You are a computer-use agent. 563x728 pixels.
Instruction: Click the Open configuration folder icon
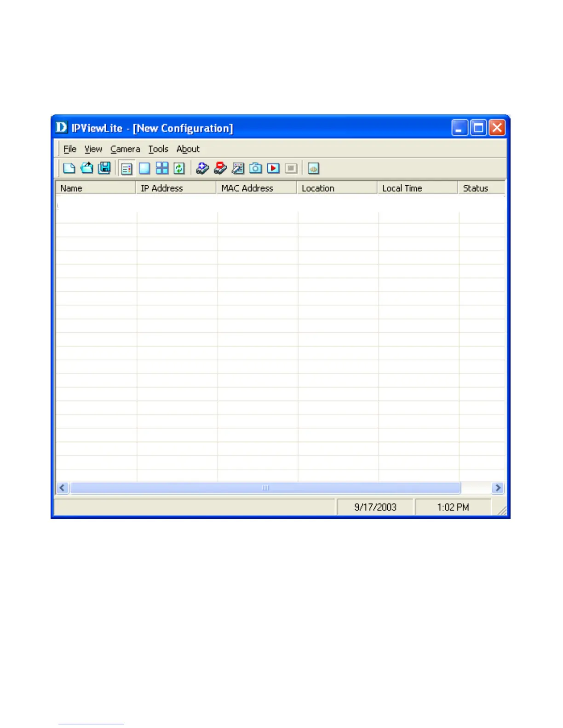tap(87, 168)
